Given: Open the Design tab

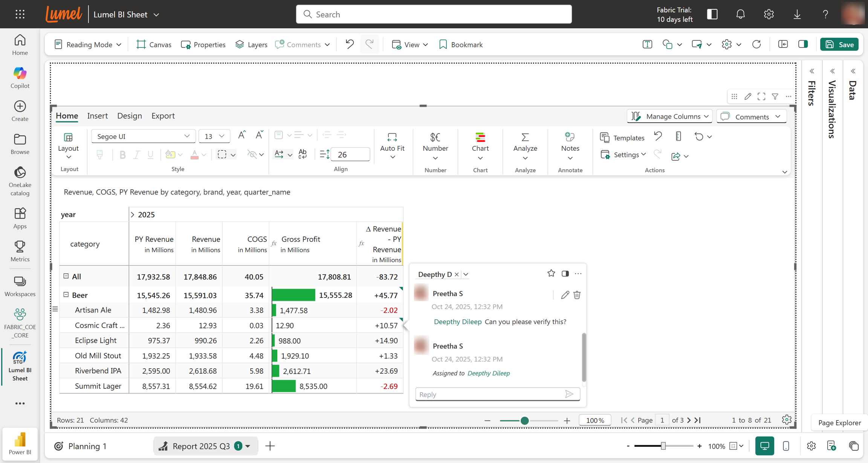Looking at the screenshot, I should click(129, 116).
